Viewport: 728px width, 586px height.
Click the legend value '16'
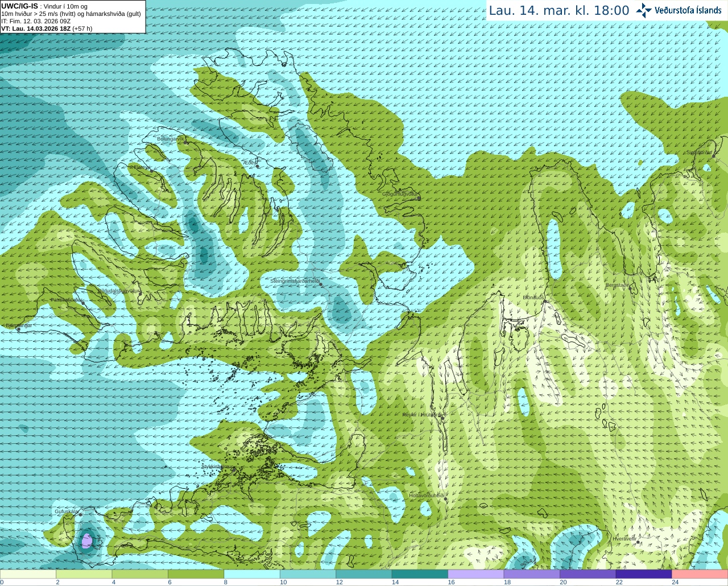451,582
